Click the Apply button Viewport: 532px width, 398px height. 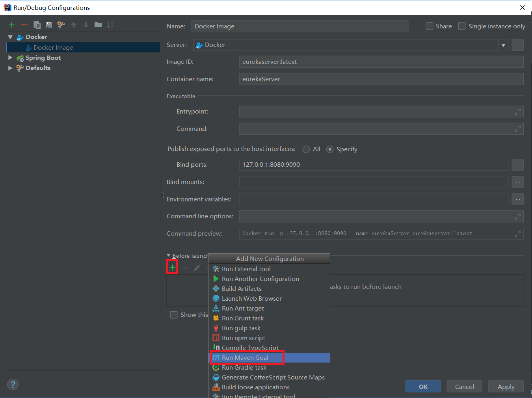(506, 387)
